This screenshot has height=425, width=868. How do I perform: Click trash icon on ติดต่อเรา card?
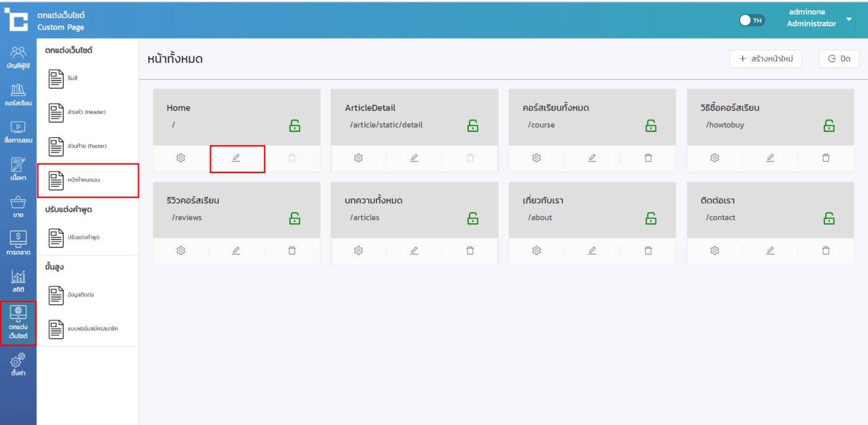click(x=826, y=251)
